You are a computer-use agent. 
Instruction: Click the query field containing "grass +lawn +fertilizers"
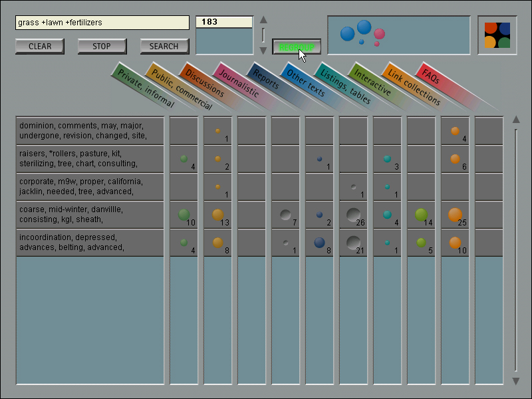[102, 22]
